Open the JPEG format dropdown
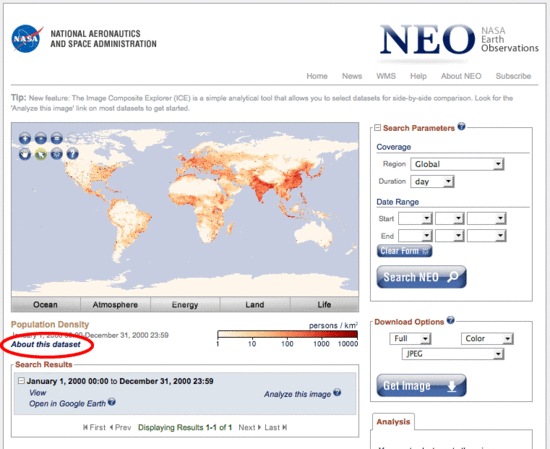Image resolution: width=550 pixels, height=449 pixels. pyautogui.click(x=453, y=354)
